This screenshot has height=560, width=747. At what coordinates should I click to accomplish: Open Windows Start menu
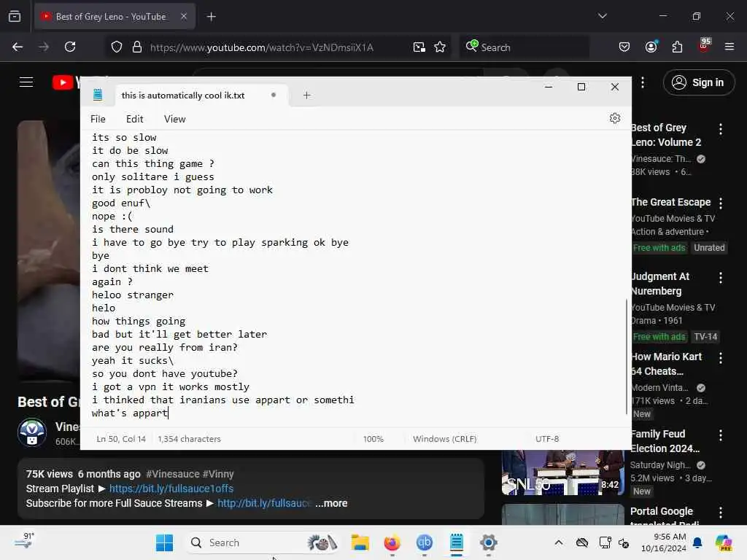tap(164, 542)
